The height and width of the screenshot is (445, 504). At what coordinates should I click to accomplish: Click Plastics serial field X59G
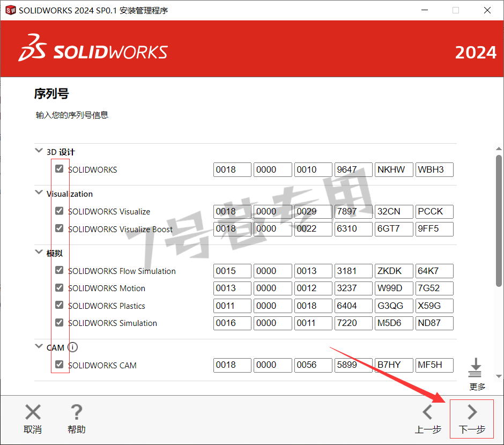coord(434,306)
